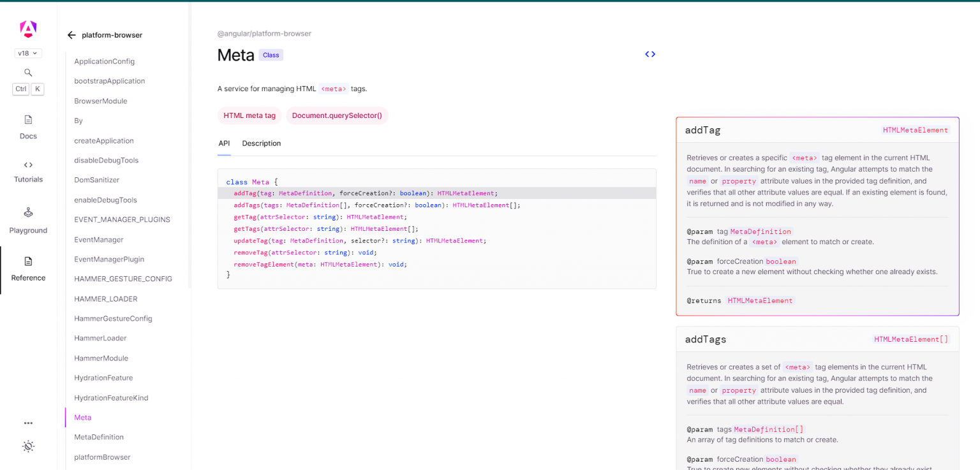Open the Playground icon

pyautogui.click(x=28, y=212)
